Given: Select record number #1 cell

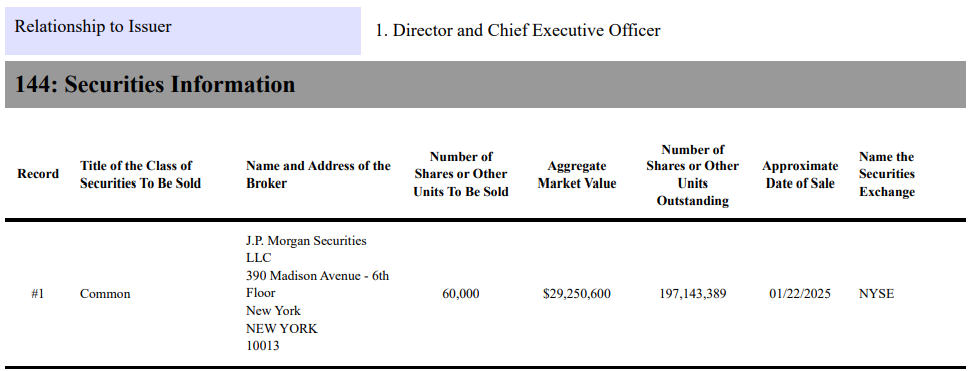Looking at the screenshot, I should click(x=38, y=294).
